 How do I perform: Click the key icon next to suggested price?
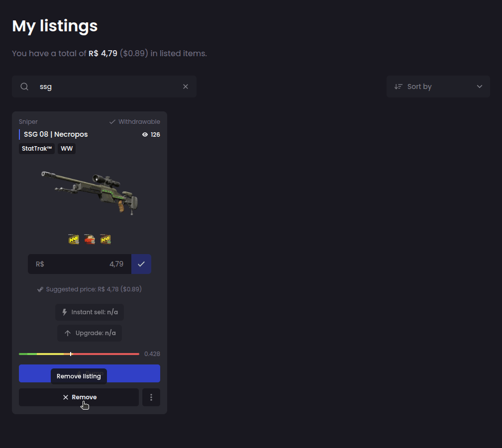pyautogui.click(x=40, y=289)
